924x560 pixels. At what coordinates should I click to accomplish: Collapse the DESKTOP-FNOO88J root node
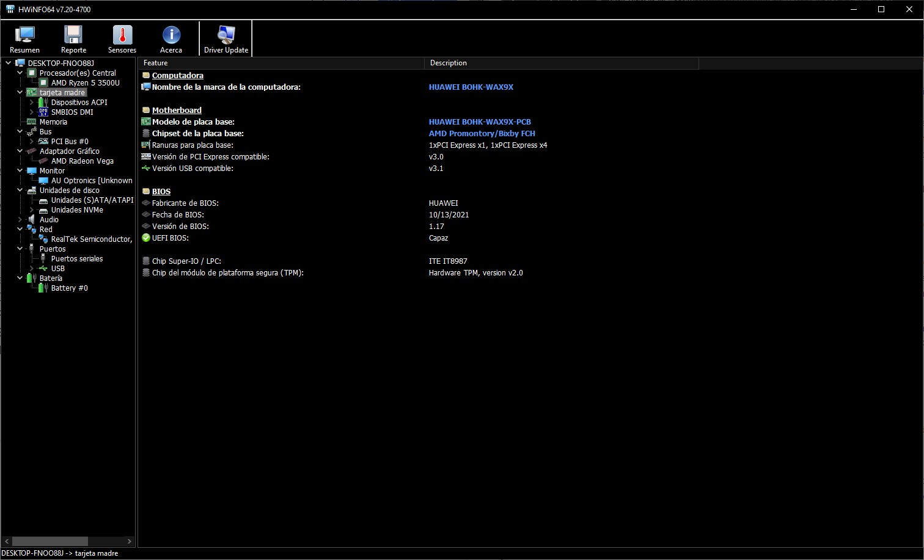click(8, 63)
